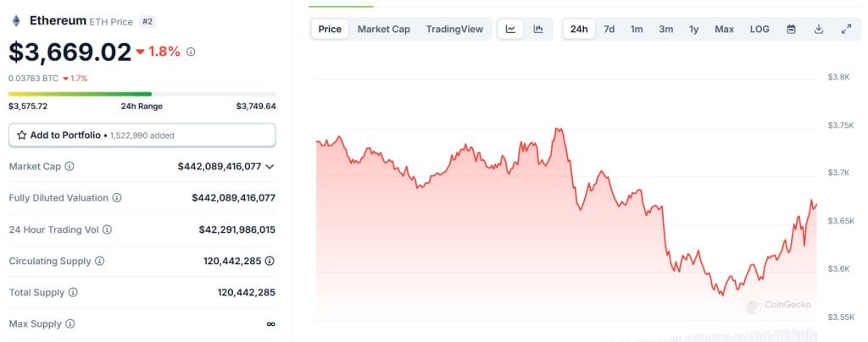Click info icon next to price change
Image resolution: width=868 pixels, height=342 pixels.
tap(191, 52)
